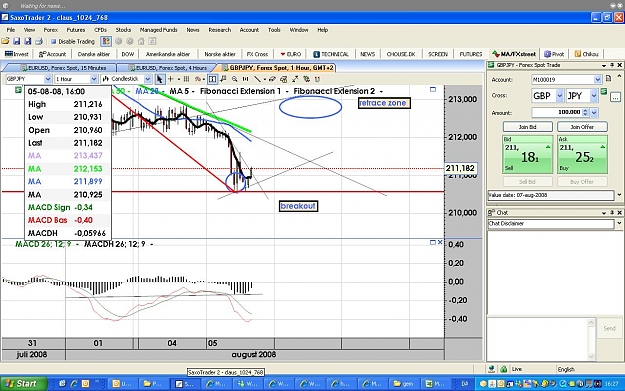This screenshot has height=391, width=625.
Task: Click the percent icon in chart toolbar
Action: click(x=198, y=79)
